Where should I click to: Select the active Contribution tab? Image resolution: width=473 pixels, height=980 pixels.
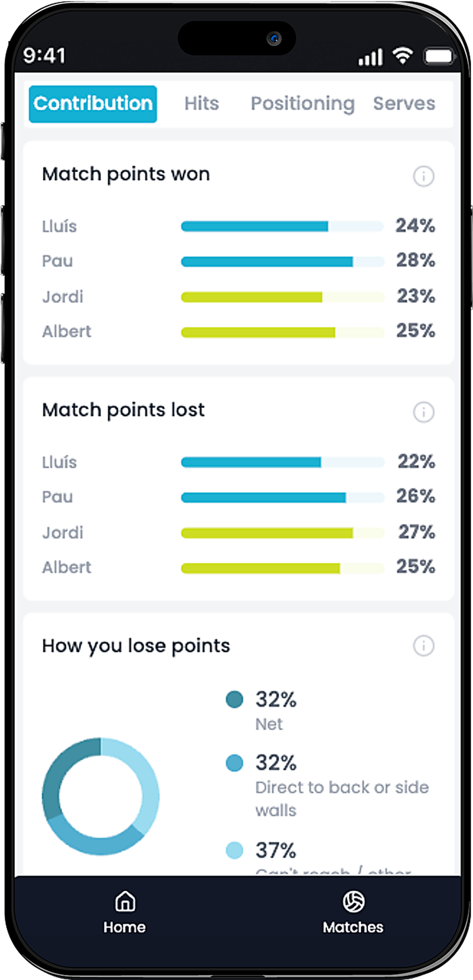point(93,103)
